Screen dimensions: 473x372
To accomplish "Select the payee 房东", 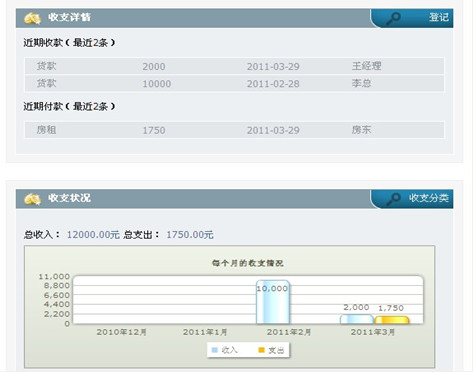I will point(361,130).
